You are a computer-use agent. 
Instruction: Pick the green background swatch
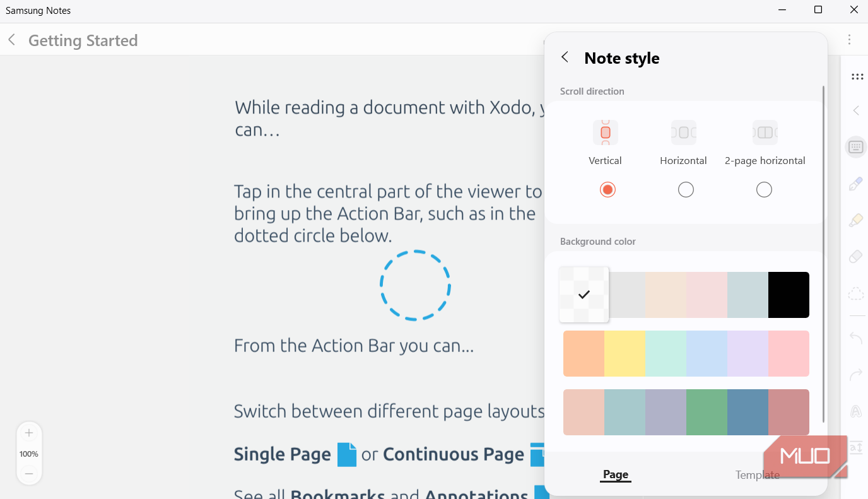tap(707, 412)
